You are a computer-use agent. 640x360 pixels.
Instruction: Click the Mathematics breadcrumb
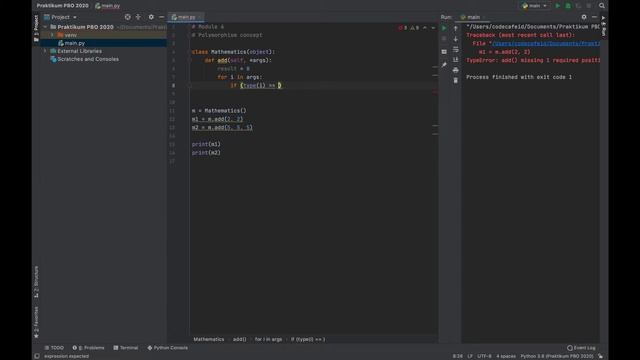209,339
